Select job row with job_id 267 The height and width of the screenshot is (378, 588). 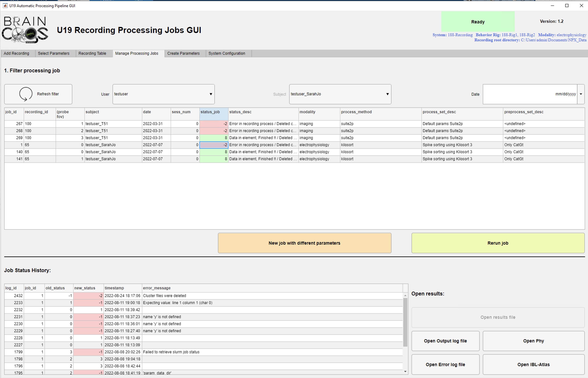[294, 124]
